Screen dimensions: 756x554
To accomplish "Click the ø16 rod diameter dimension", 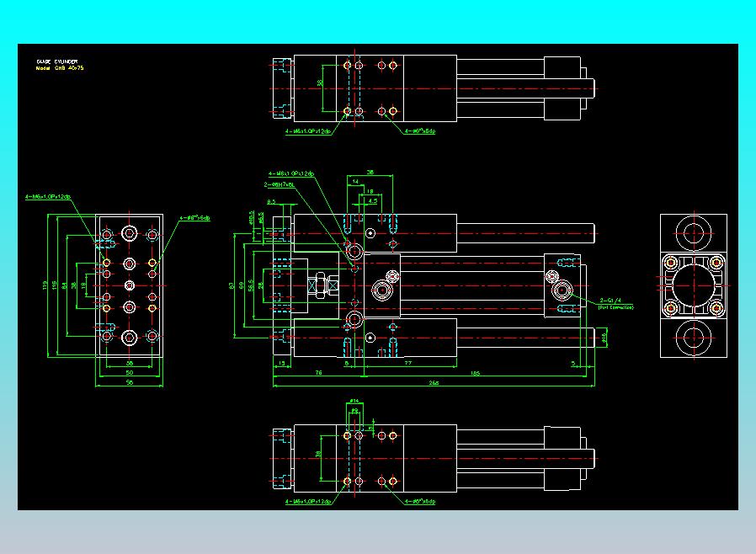I will pos(604,338).
